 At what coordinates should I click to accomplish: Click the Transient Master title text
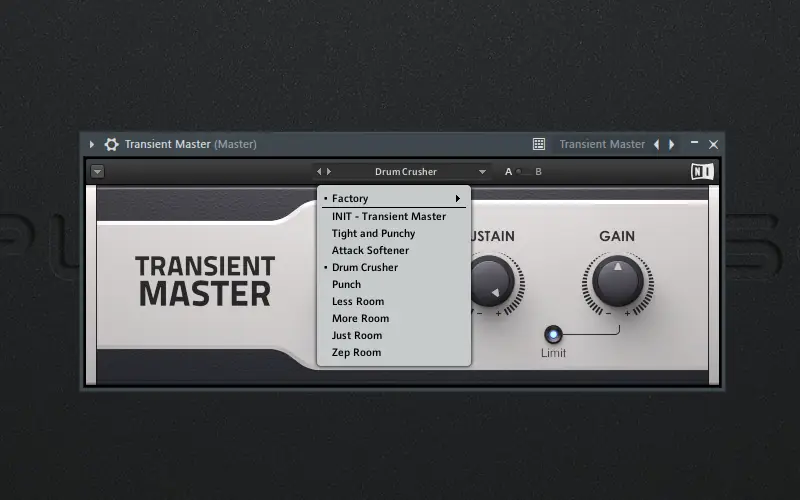tap(206, 281)
